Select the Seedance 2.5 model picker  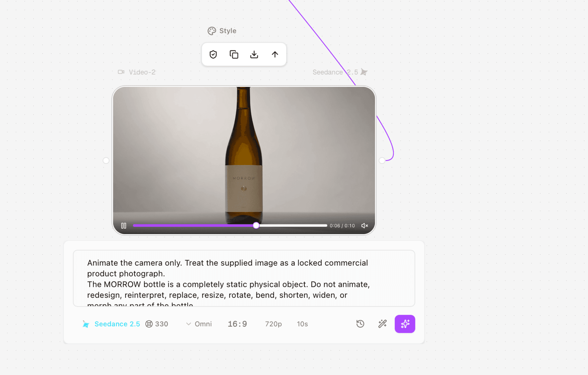tap(111, 324)
